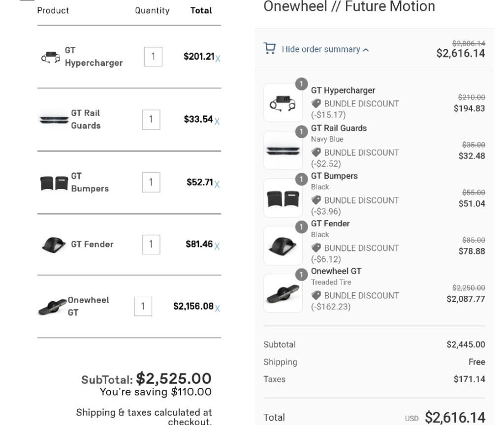This screenshot has width=504, height=435.
Task: Remove GT Fender with its X icon
Action: [217, 246]
